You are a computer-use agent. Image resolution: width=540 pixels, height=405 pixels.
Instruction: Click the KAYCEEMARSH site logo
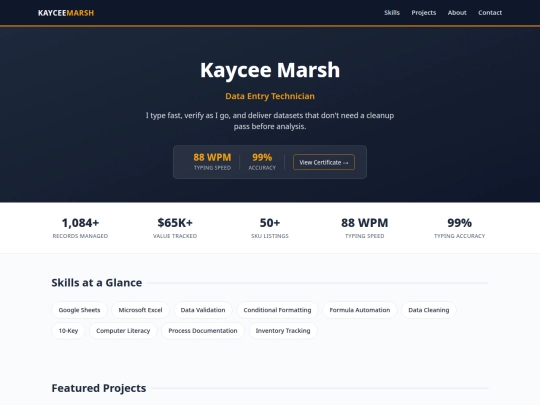click(x=66, y=13)
